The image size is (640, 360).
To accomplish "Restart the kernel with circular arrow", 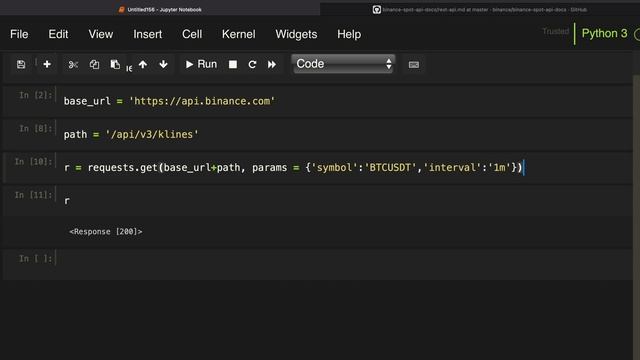I will point(252,64).
